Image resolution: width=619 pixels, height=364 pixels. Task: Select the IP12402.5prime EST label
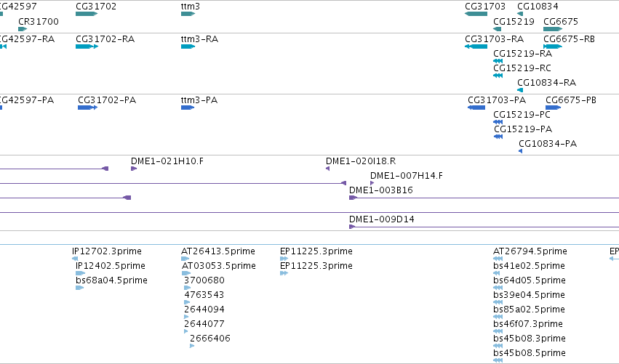tap(111, 266)
